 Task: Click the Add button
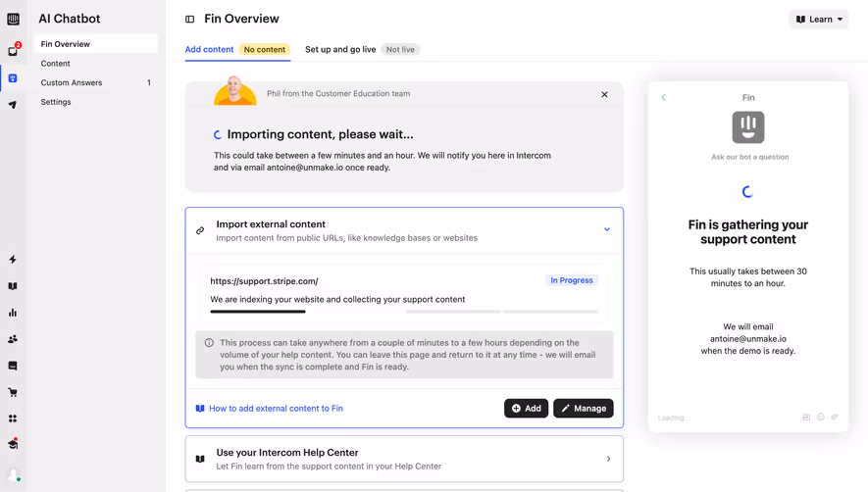tap(526, 408)
